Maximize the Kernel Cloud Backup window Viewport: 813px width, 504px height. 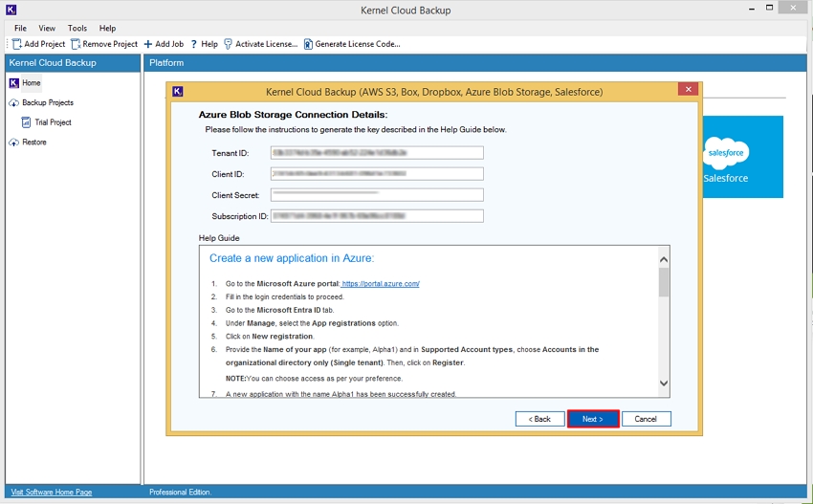coord(770,8)
